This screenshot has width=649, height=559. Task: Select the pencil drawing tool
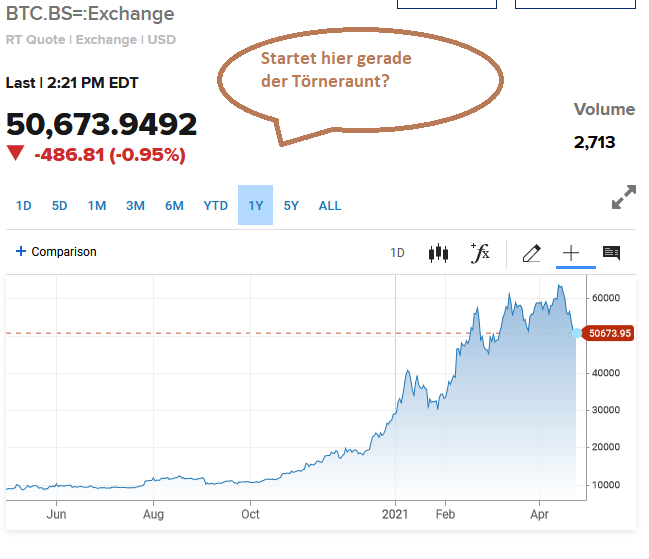coord(531,253)
